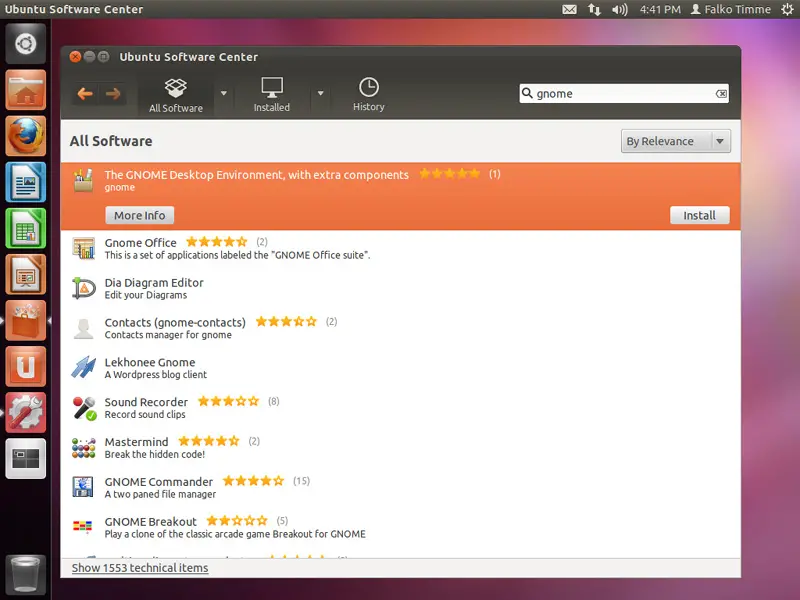Open the By Relevance sort dropdown
The image size is (800, 600).
tap(676, 141)
